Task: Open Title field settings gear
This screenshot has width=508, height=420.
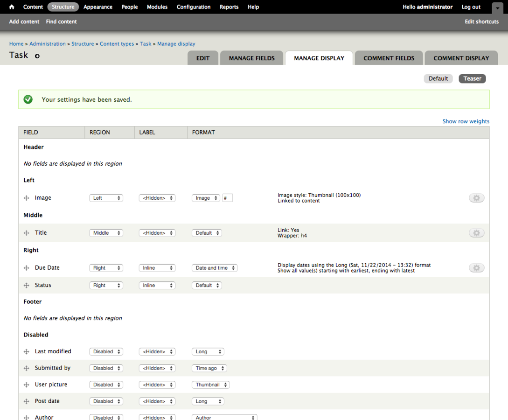Action: (476, 233)
